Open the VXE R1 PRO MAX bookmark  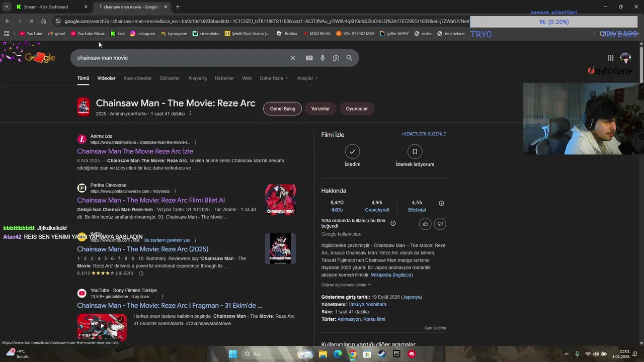[x=355, y=34]
